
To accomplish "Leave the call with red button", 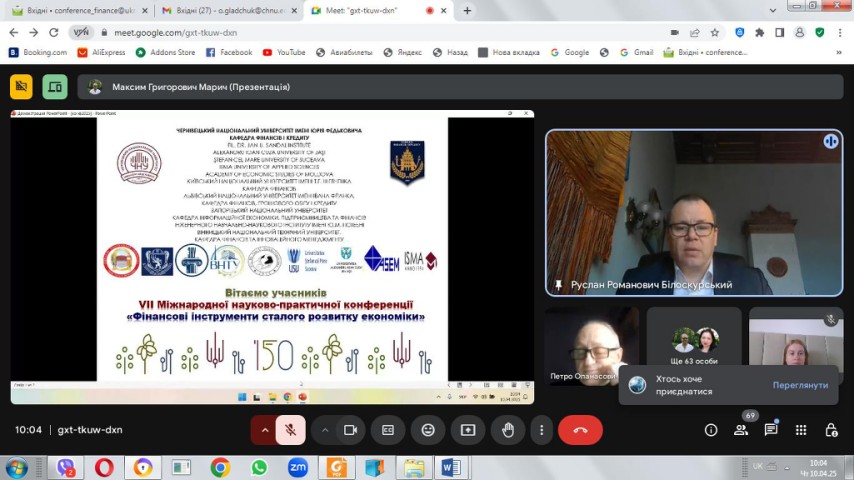I will click(580, 430).
